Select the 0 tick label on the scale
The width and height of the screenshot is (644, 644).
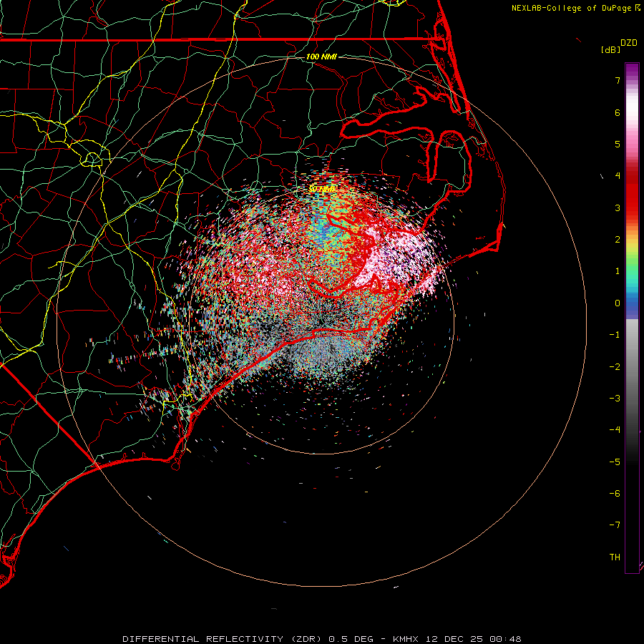point(618,303)
